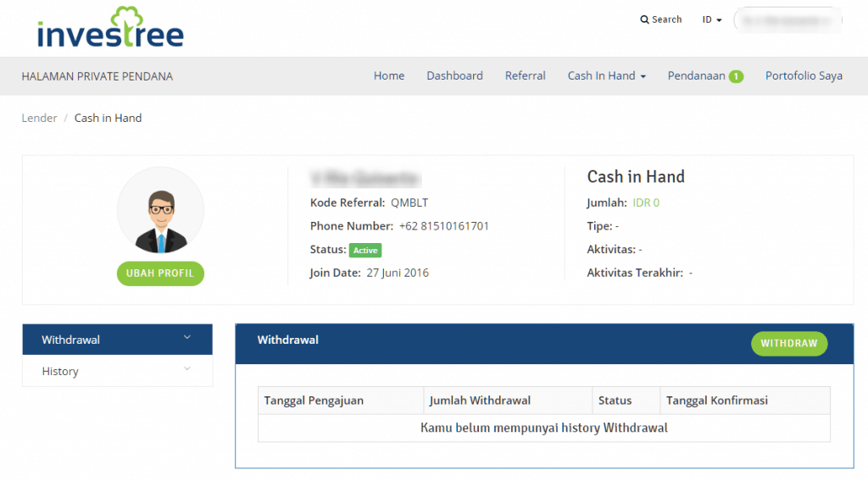
Task: Click the join date 27 Juni 2016
Action: 398,273
